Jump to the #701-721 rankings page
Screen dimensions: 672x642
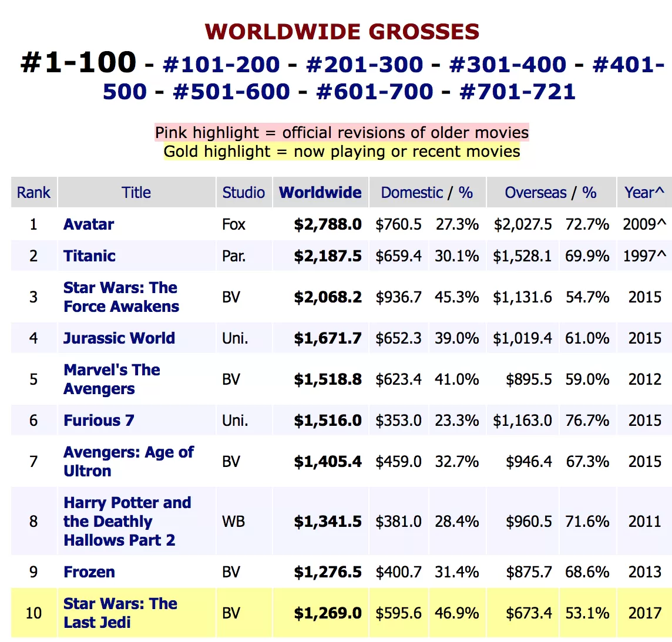[518, 92]
